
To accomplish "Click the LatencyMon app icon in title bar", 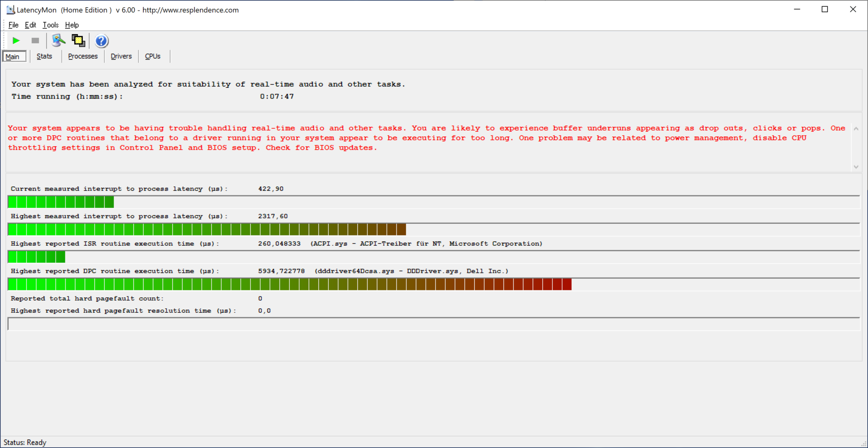I will point(10,10).
